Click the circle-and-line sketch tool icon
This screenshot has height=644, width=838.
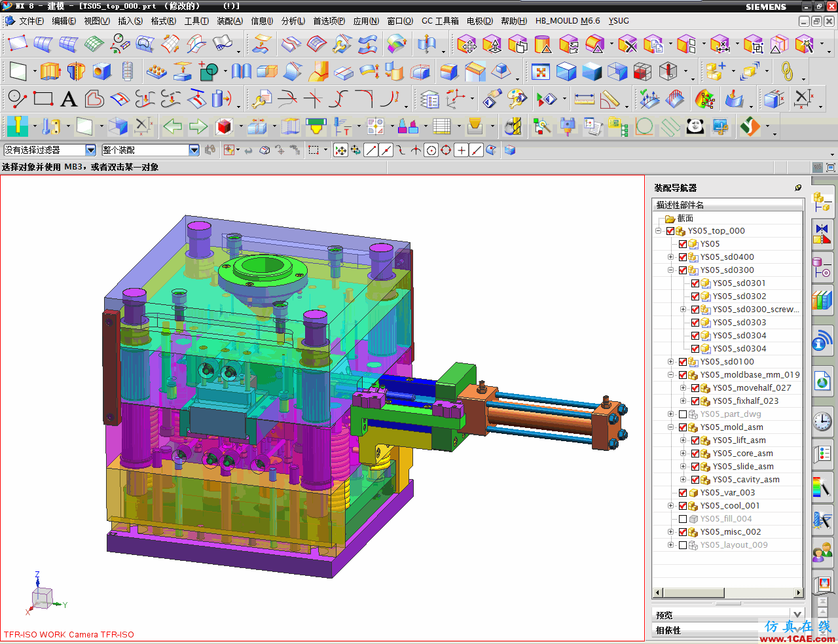coord(17,99)
